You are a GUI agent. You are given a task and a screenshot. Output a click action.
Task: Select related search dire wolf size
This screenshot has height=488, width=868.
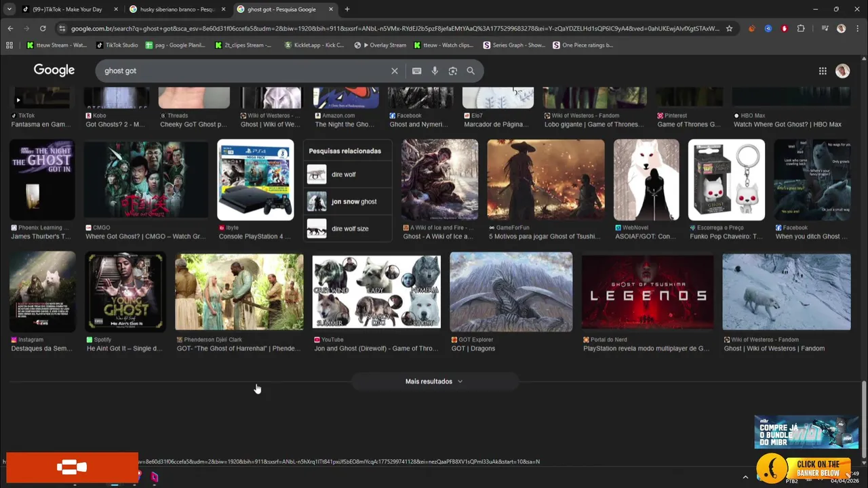coord(347,228)
